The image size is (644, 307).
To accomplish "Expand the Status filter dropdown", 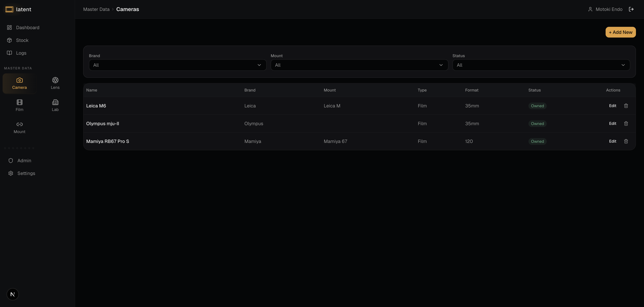I will [x=541, y=65].
